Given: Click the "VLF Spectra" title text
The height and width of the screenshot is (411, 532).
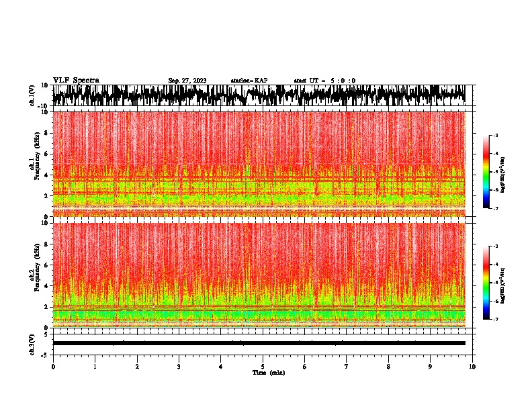Looking at the screenshot, I should click(x=76, y=81).
